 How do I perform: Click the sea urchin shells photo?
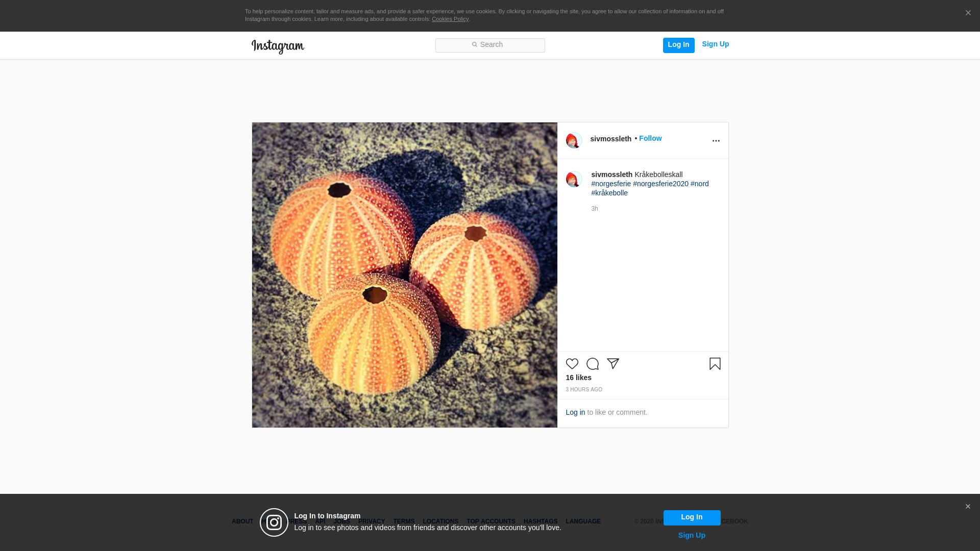pyautogui.click(x=404, y=275)
